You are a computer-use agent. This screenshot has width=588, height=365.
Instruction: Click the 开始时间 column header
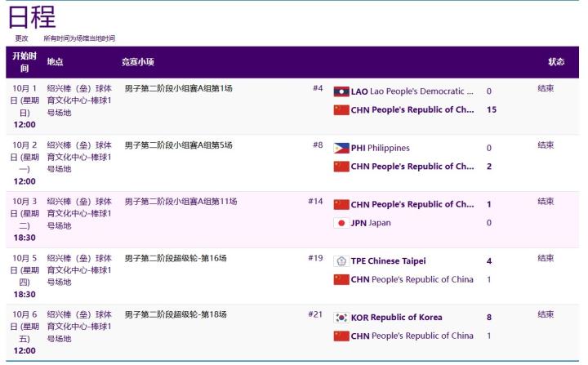point(23,62)
